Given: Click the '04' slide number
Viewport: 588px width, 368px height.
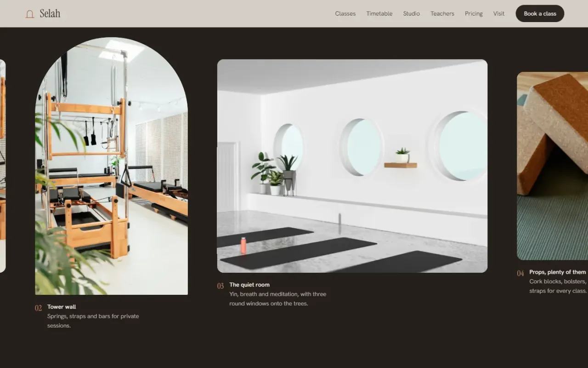Looking at the screenshot, I should [520, 273].
